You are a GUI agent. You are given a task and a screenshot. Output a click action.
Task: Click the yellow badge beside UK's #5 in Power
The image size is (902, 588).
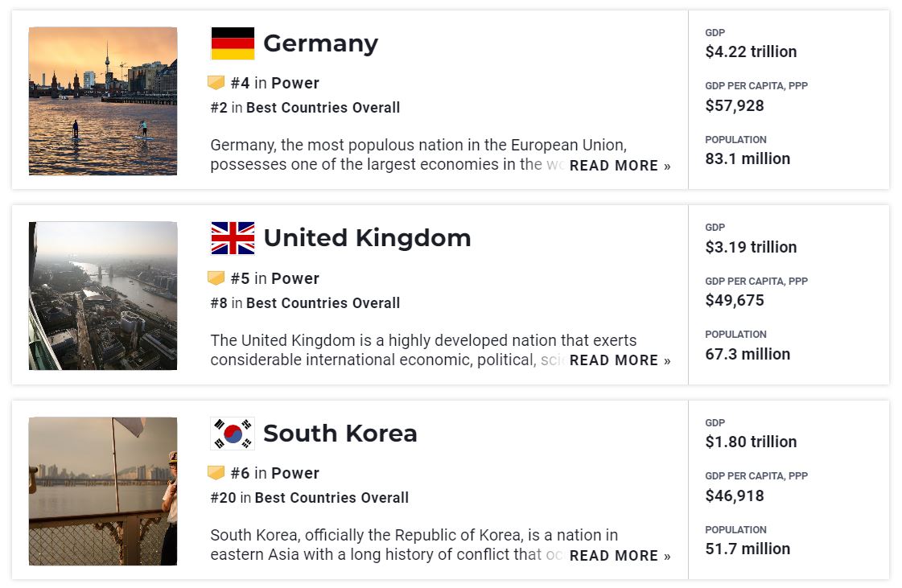(216, 278)
